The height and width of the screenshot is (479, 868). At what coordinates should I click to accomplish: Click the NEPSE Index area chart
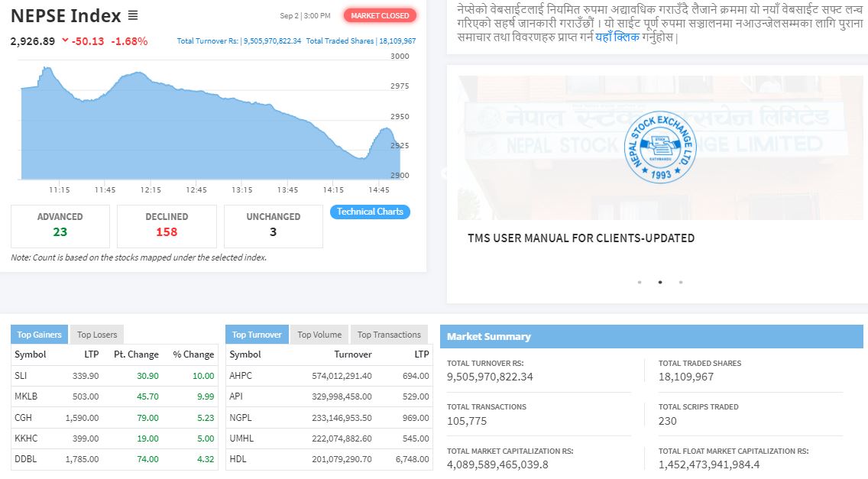click(210, 123)
